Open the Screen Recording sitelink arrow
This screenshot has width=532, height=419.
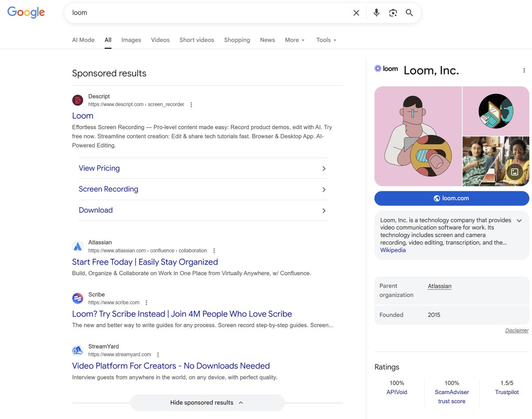click(x=324, y=190)
